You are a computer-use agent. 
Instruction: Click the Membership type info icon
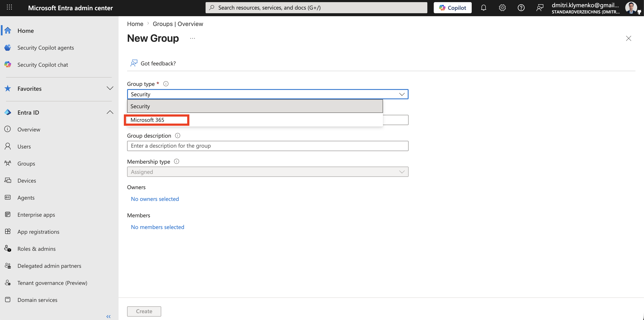(177, 161)
